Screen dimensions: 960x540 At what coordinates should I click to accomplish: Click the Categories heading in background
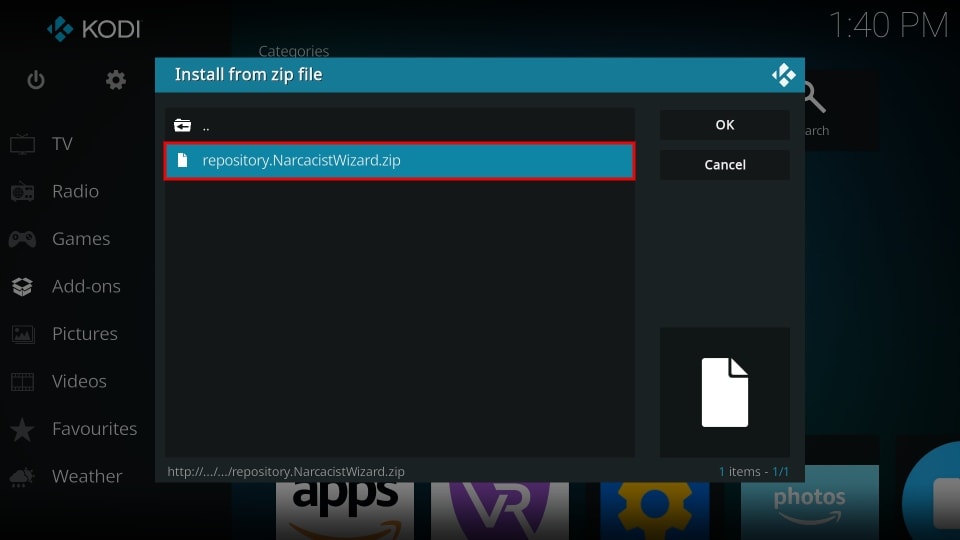[x=293, y=51]
